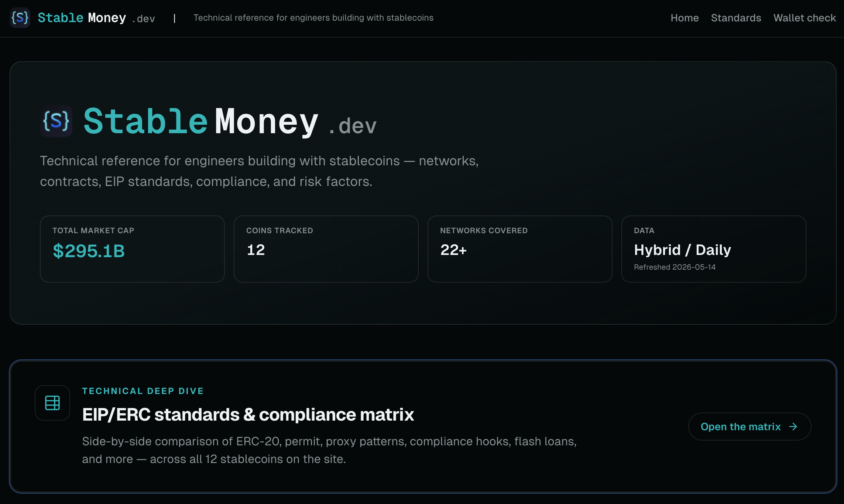The height and width of the screenshot is (504, 844).
Task: Click hero paragraph about networks, contracts
Action: [259, 171]
